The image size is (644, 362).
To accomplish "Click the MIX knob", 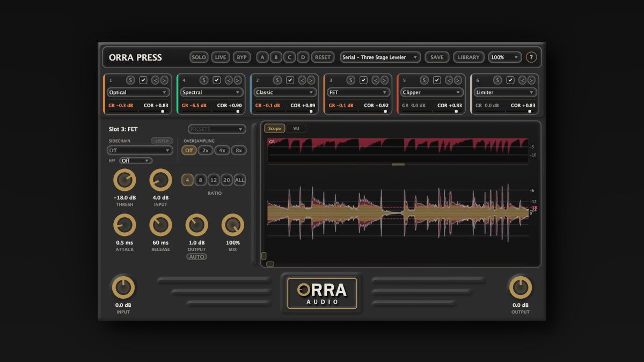I will point(233,225).
